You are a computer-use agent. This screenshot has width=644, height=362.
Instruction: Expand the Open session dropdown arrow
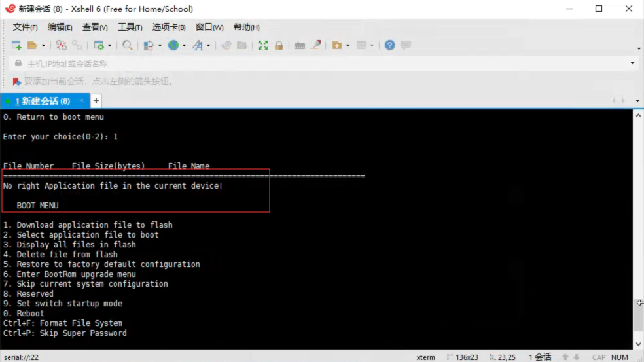click(43, 46)
